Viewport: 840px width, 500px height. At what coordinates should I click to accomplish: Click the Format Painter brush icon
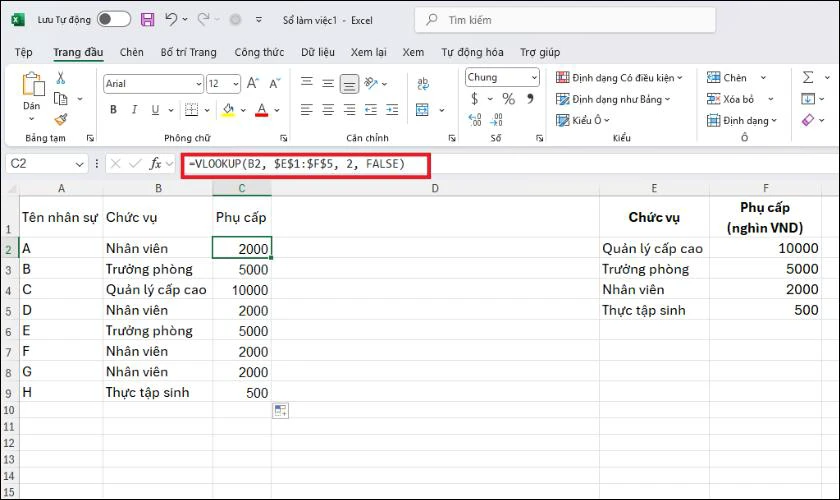pos(61,120)
